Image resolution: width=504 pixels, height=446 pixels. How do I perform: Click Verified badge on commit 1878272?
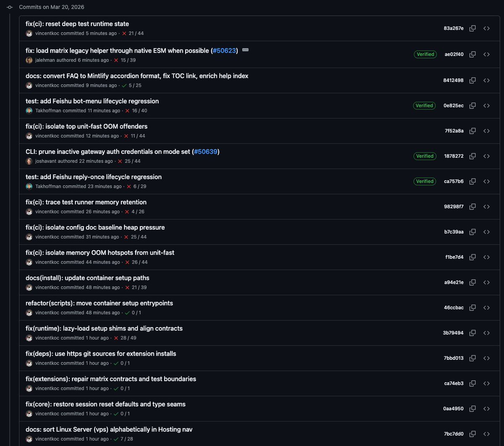(x=424, y=156)
